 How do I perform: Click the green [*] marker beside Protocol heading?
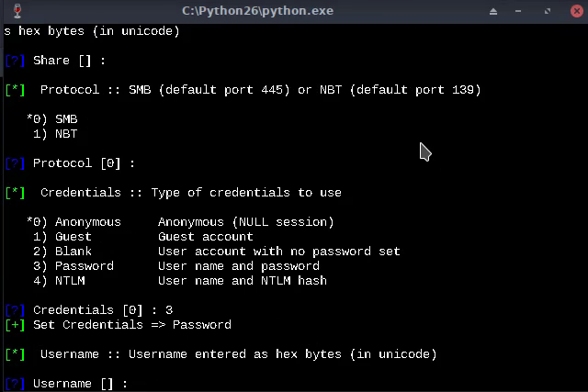(15, 90)
